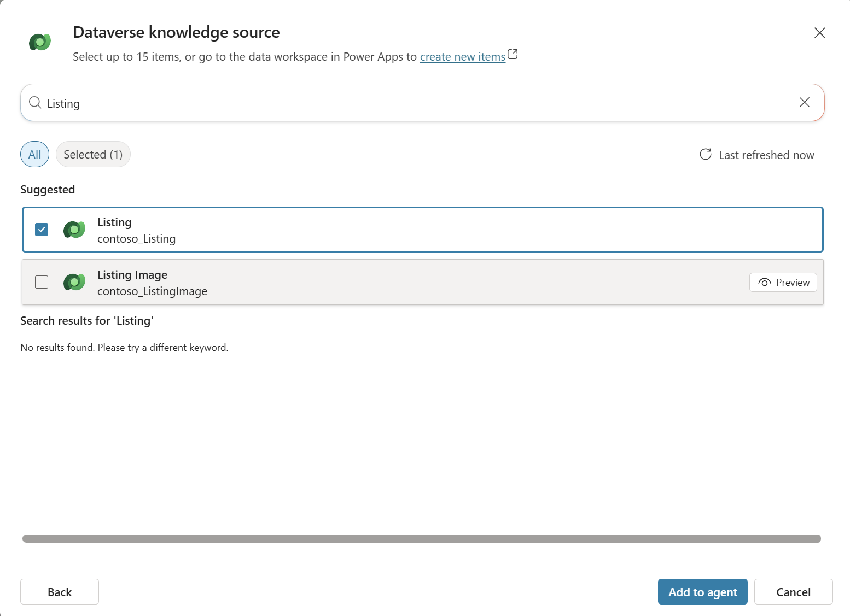Click the Dataverse icon on the Listing Image row

[74, 282]
